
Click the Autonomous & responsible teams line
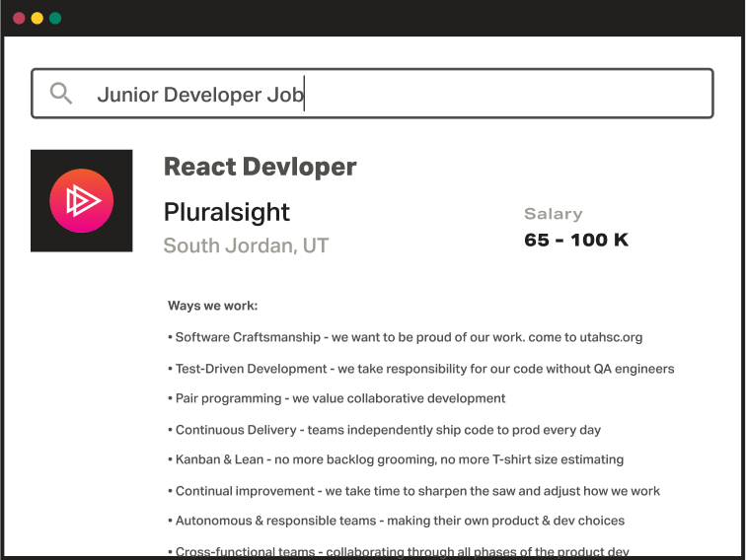pyautogui.click(x=396, y=521)
